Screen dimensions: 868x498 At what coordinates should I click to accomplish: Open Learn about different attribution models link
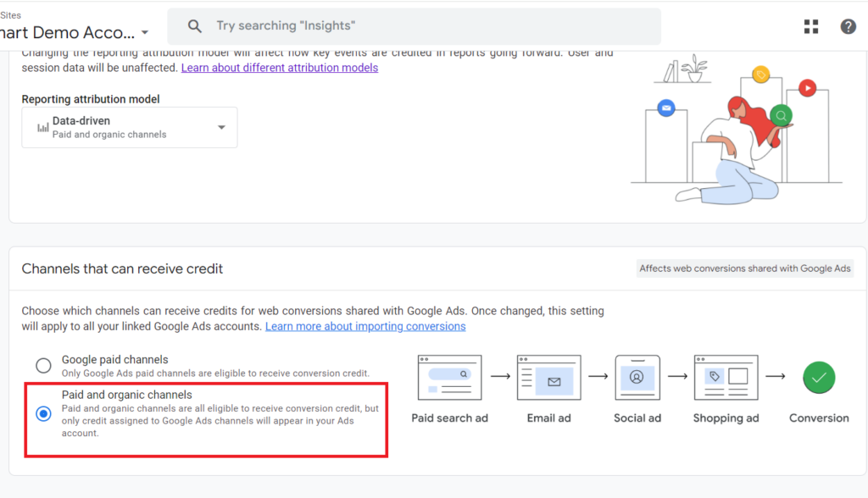(280, 68)
